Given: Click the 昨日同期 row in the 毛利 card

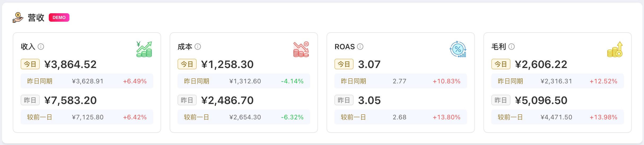Looking at the screenshot, I should 558,81.
